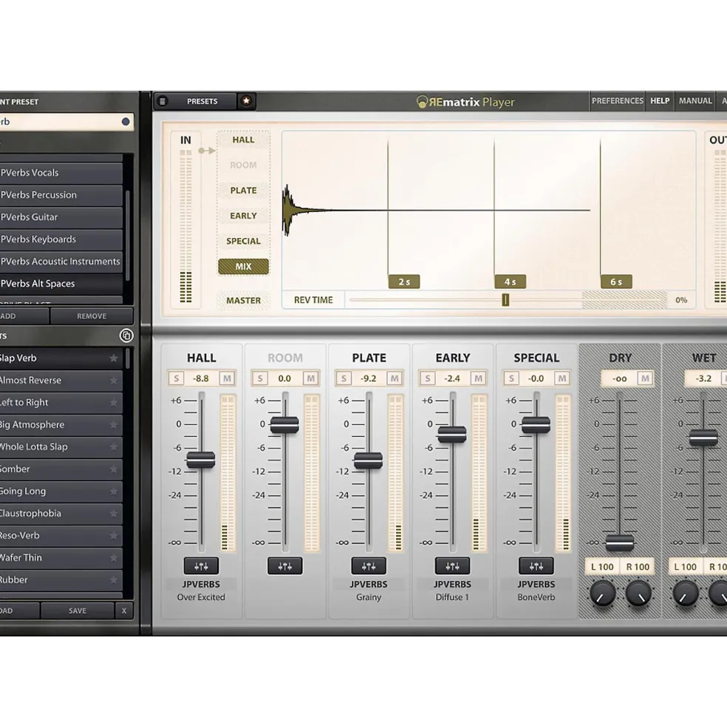Favorite the Slap Verb preset star

pos(113,358)
